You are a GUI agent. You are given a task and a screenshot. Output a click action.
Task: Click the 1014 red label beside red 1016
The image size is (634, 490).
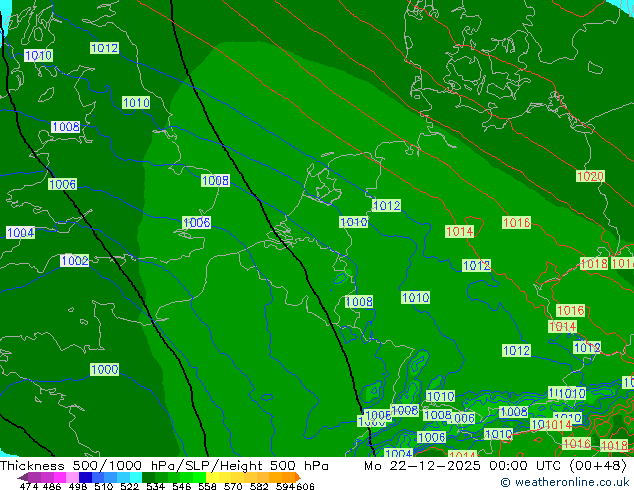pyautogui.click(x=459, y=232)
